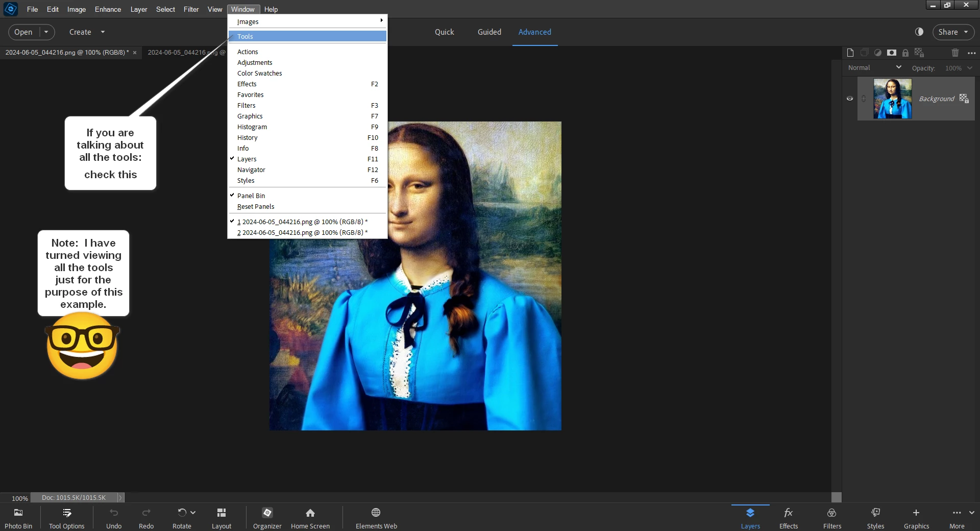Uncheck Panel Bin in Window menu

307,196
